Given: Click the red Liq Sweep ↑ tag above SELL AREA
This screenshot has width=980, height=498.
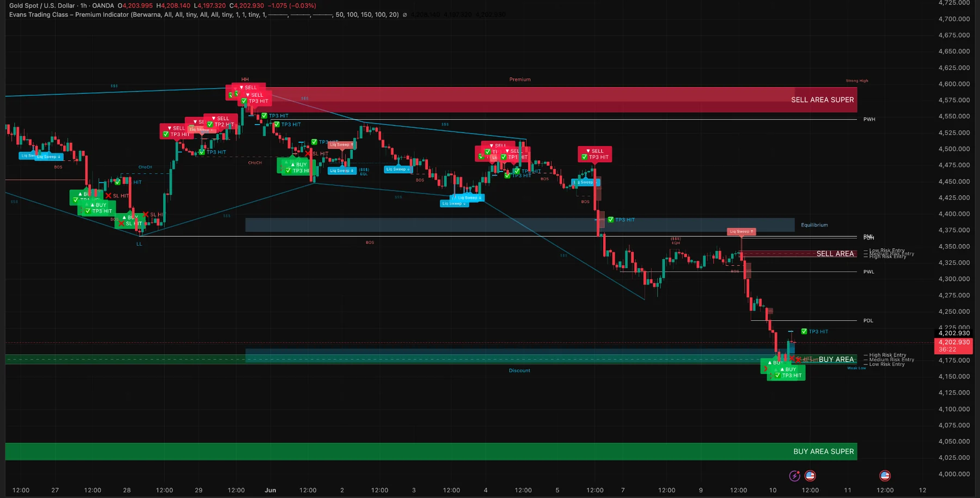Looking at the screenshot, I should coord(742,232).
